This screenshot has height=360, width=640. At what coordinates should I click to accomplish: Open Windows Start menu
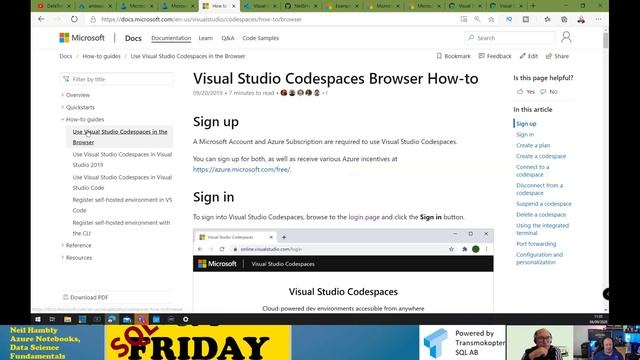click(x=38, y=319)
